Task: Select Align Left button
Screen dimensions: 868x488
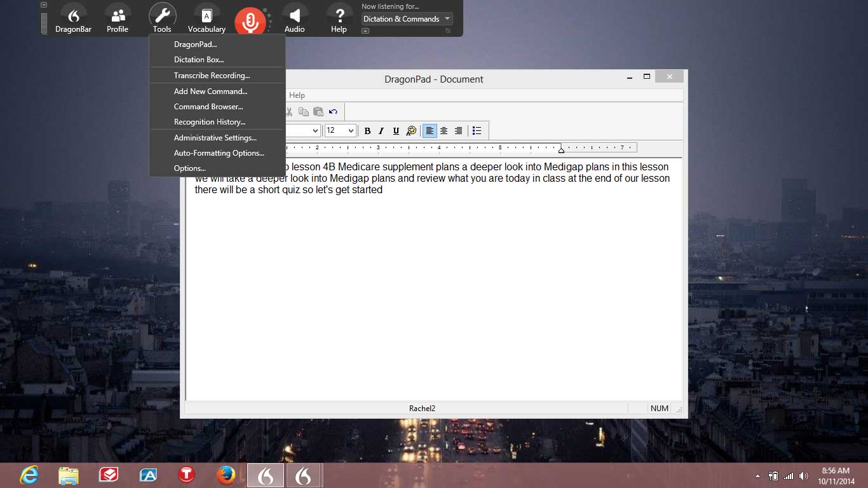Action: point(430,131)
